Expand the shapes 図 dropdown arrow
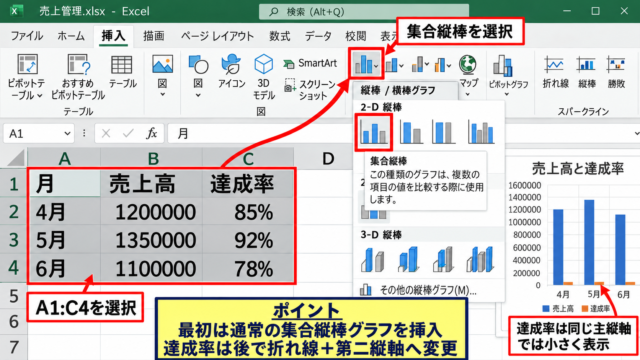 click(198, 96)
